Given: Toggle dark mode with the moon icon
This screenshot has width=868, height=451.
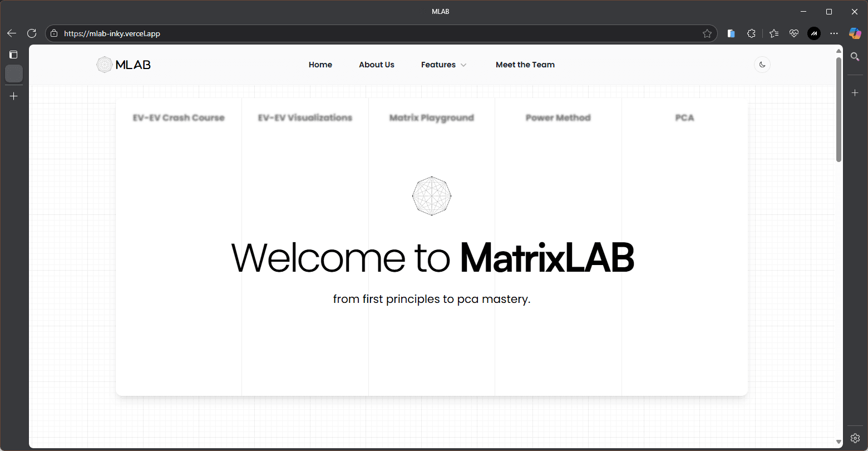Looking at the screenshot, I should 762,64.
